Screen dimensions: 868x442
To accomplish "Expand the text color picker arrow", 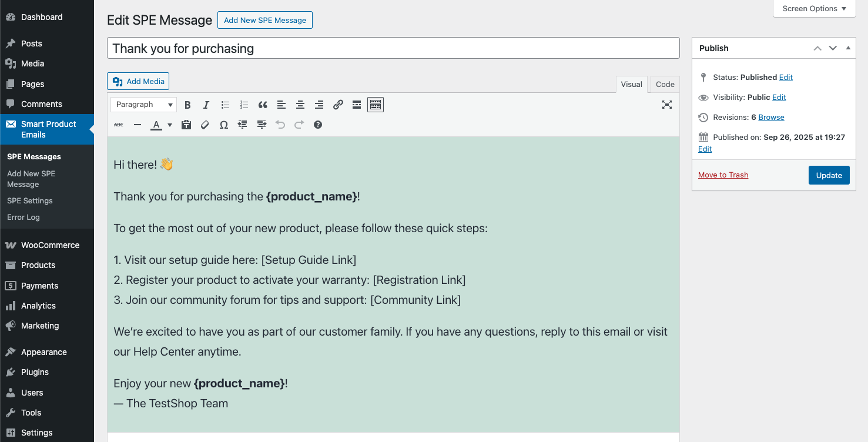I will click(x=170, y=125).
